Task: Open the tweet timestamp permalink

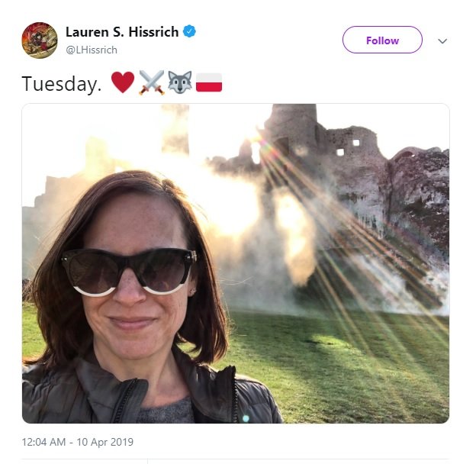Action: coord(77,442)
